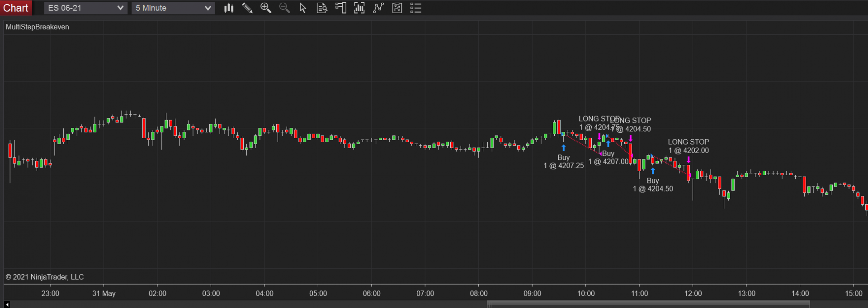
Task: Click the 03:00 time axis label
Action: pos(211,294)
